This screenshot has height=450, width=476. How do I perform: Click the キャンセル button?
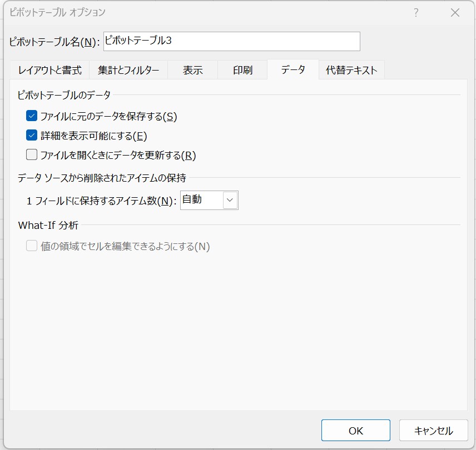click(433, 431)
